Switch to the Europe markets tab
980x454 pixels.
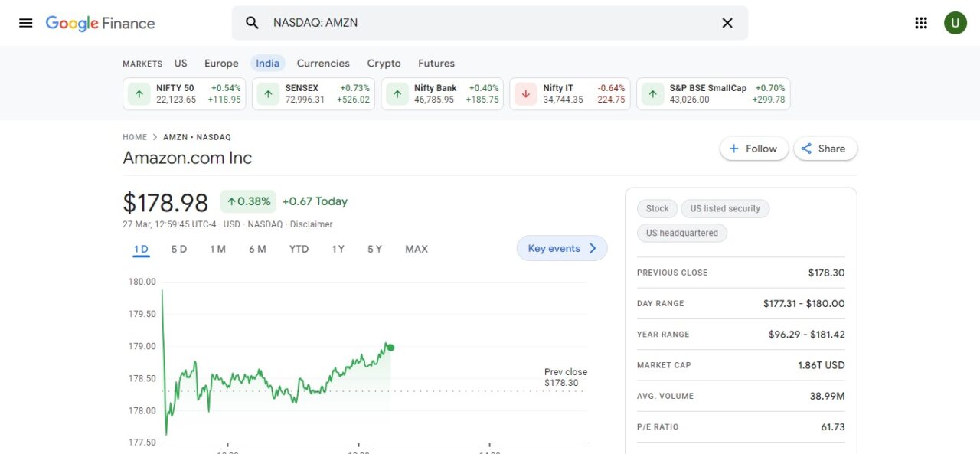[221, 64]
